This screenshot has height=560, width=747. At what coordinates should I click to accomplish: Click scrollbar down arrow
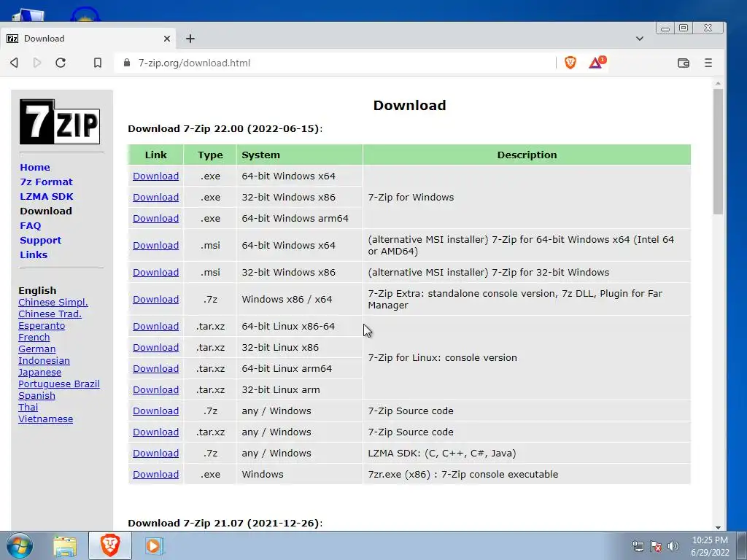coord(718,527)
